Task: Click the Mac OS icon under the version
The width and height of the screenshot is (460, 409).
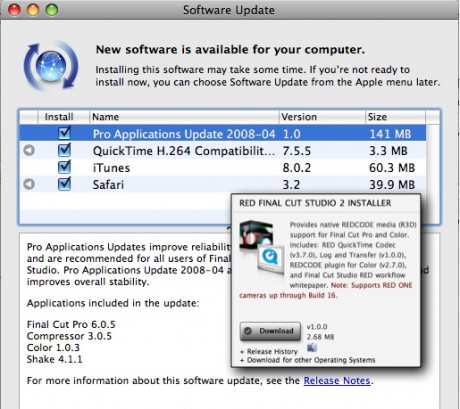Action: click(x=312, y=347)
